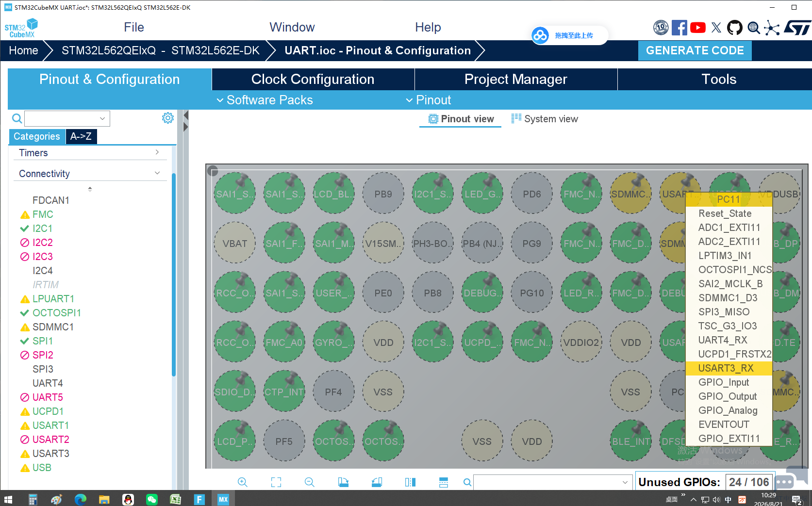
Task: Expand the Timers category
Action: point(90,153)
